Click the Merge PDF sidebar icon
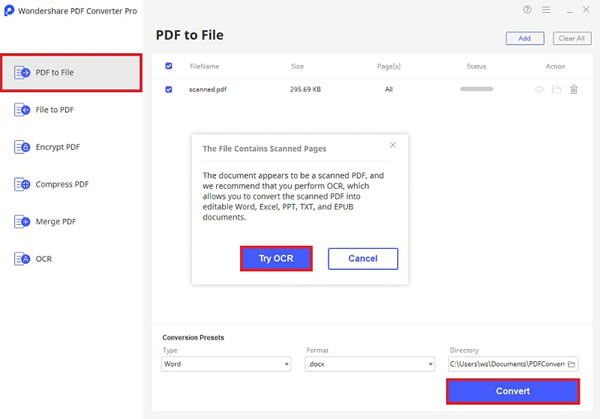This screenshot has width=600, height=419. pyautogui.click(x=22, y=222)
